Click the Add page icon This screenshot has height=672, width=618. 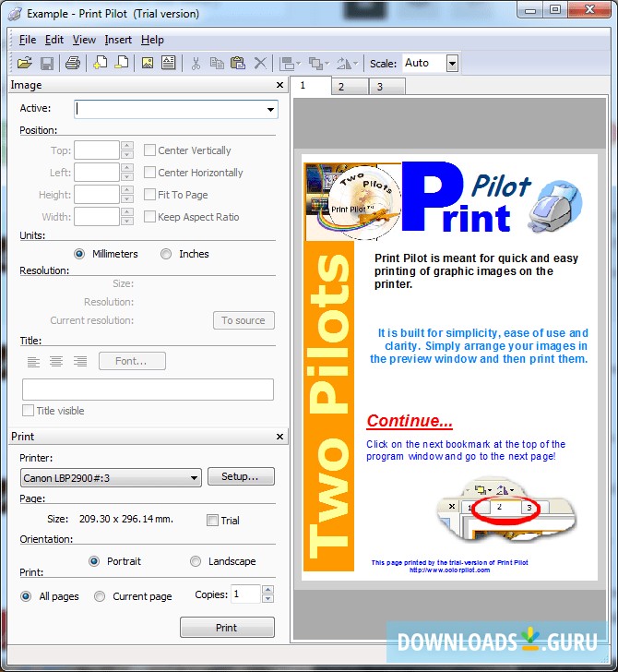coord(101,63)
